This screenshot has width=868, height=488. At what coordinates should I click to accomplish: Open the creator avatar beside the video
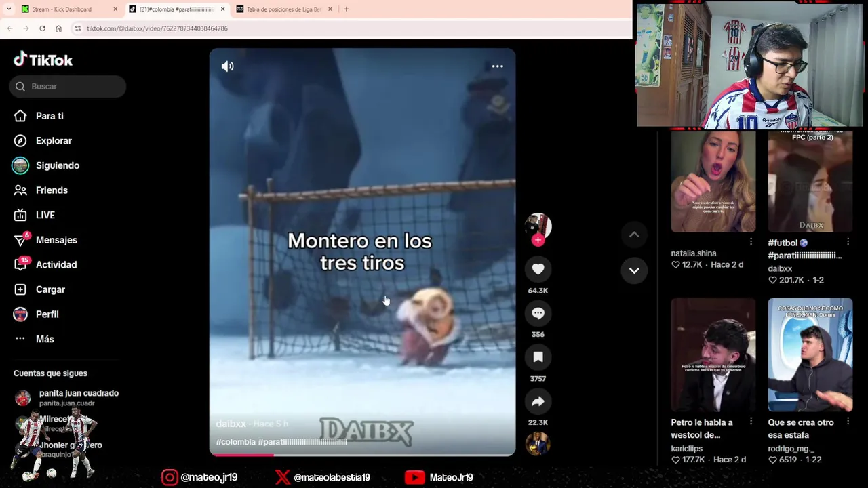coord(538,225)
